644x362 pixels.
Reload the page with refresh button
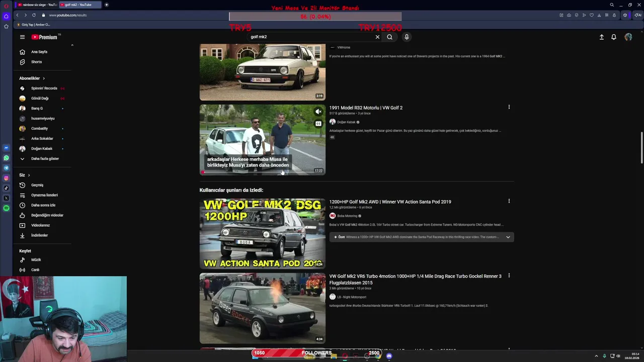(x=34, y=15)
